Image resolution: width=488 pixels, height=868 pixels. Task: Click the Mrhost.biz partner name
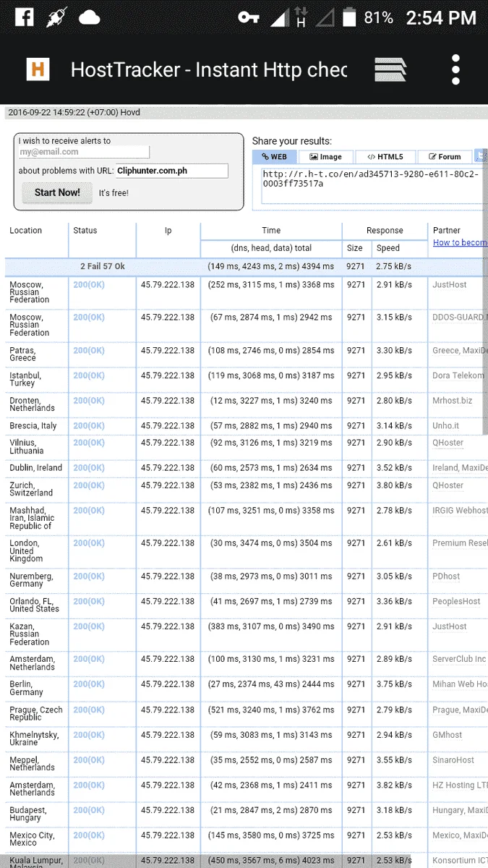453,401
